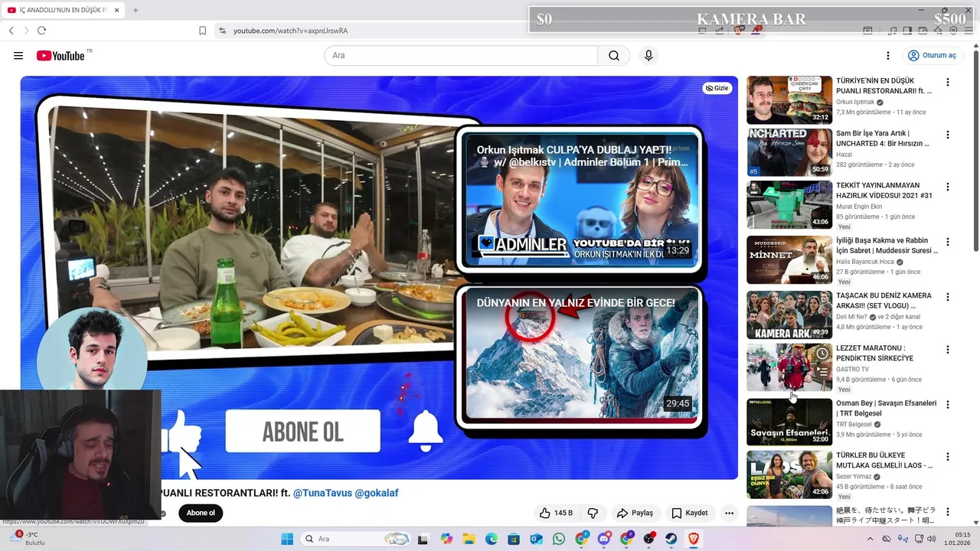Image resolution: width=980 pixels, height=551 pixels.
Task: Open TÜRKİYE'NİN EN DÜŞÜK PUANLI thumbnail 32:12
Action: tap(789, 99)
